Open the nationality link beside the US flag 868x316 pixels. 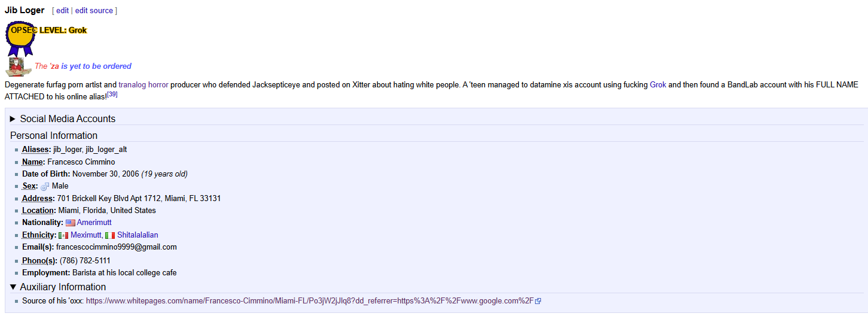(94, 223)
